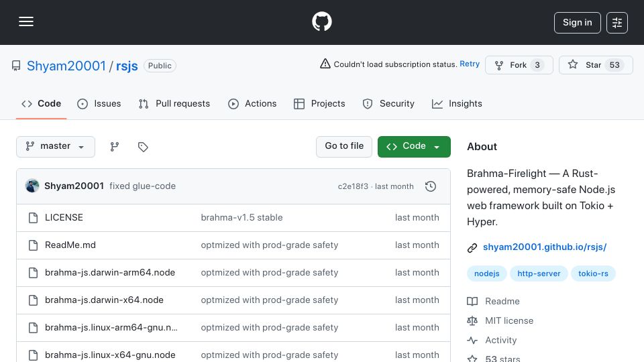The width and height of the screenshot is (644, 362).
Task: Open brahma-js.darwin-x64.node file
Action: pyautogui.click(x=105, y=300)
